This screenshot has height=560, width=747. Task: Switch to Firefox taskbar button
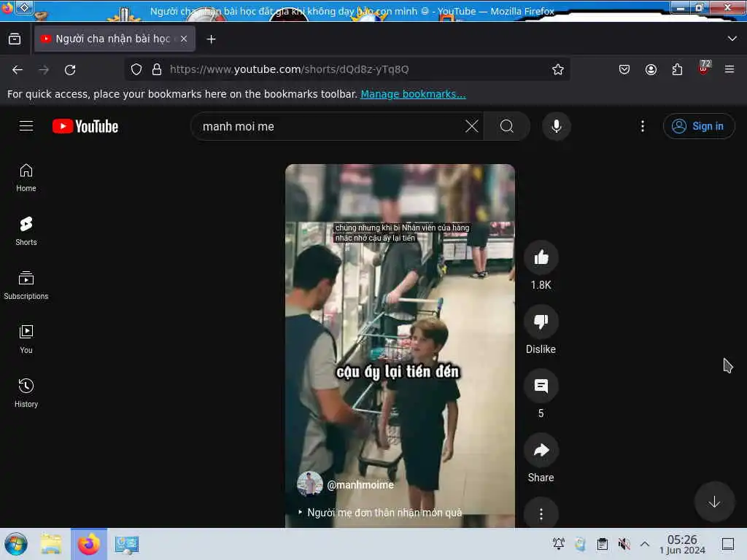[x=89, y=544]
